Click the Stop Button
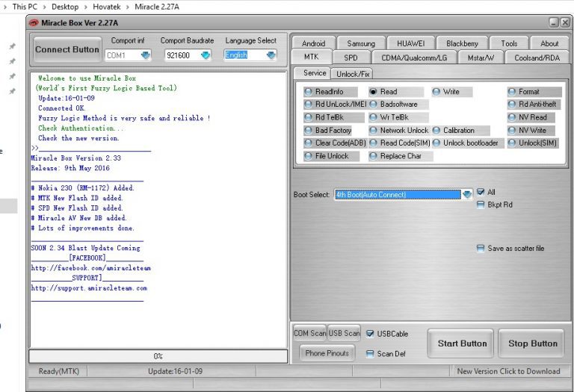Viewport: 574px width, 392px height. pyautogui.click(x=533, y=343)
